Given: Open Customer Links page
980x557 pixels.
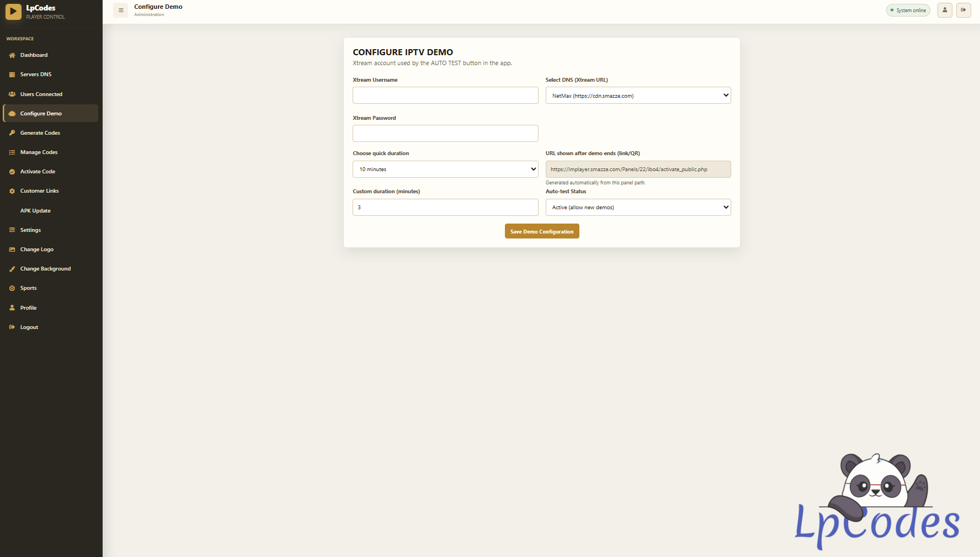Looking at the screenshot, I should pos(51,191).
